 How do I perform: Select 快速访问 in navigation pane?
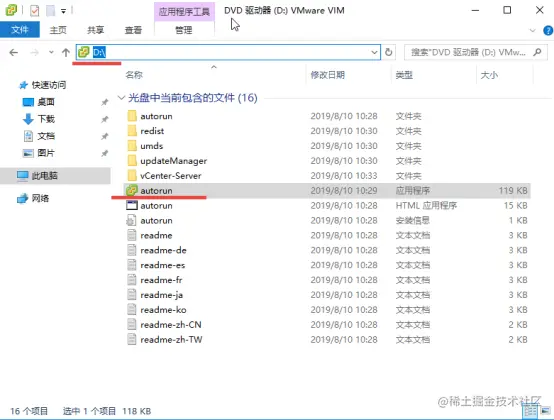(x=49, y=85)
